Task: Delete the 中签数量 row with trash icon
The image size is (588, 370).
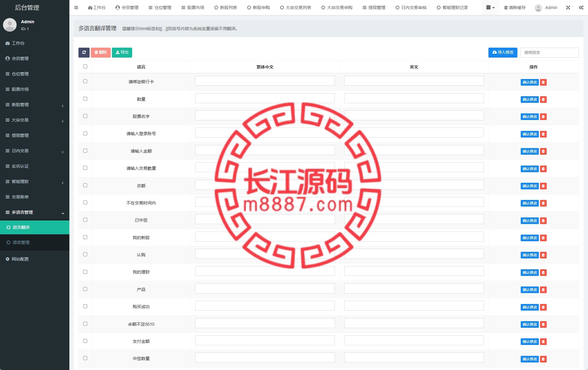Action: pyautogui.click(x=543, y=359)
